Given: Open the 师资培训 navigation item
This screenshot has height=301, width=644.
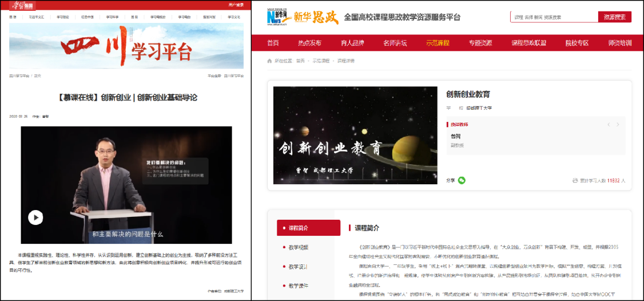Looking at the screenshot, I should pos(620,43).
